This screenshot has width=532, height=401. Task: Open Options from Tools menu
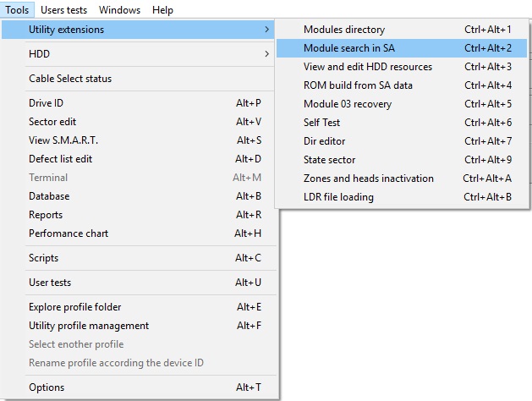(x=47, y=387)
